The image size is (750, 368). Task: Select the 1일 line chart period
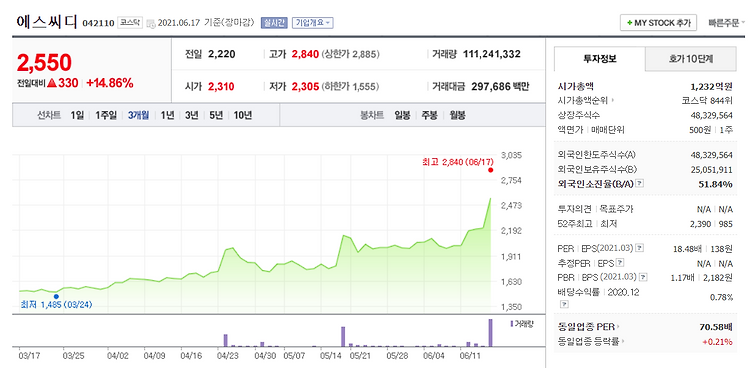coord(77,115)
